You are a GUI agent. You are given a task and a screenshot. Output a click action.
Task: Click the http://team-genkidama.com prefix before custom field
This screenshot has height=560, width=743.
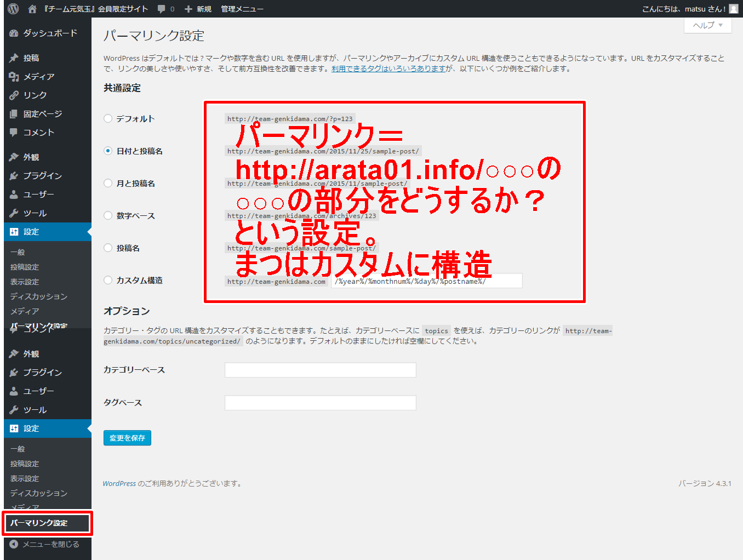(277, 282)
